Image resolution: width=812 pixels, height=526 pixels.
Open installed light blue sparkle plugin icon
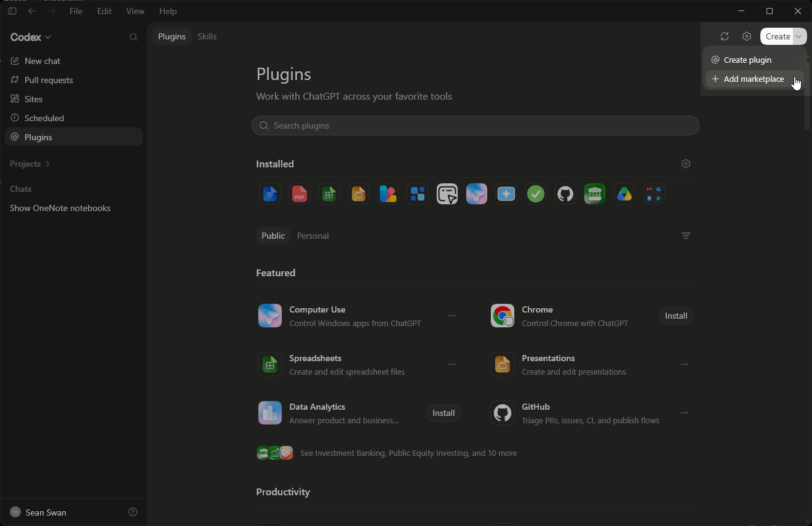click(506, 194)
